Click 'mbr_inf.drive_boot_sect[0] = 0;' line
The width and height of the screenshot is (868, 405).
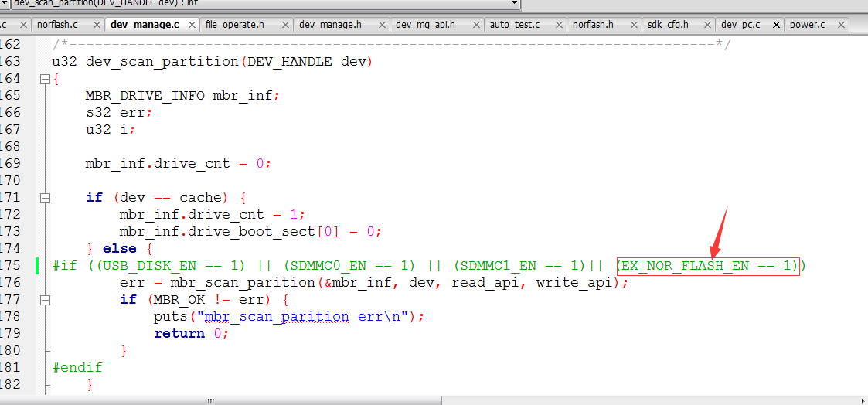(x=250, y=231)
